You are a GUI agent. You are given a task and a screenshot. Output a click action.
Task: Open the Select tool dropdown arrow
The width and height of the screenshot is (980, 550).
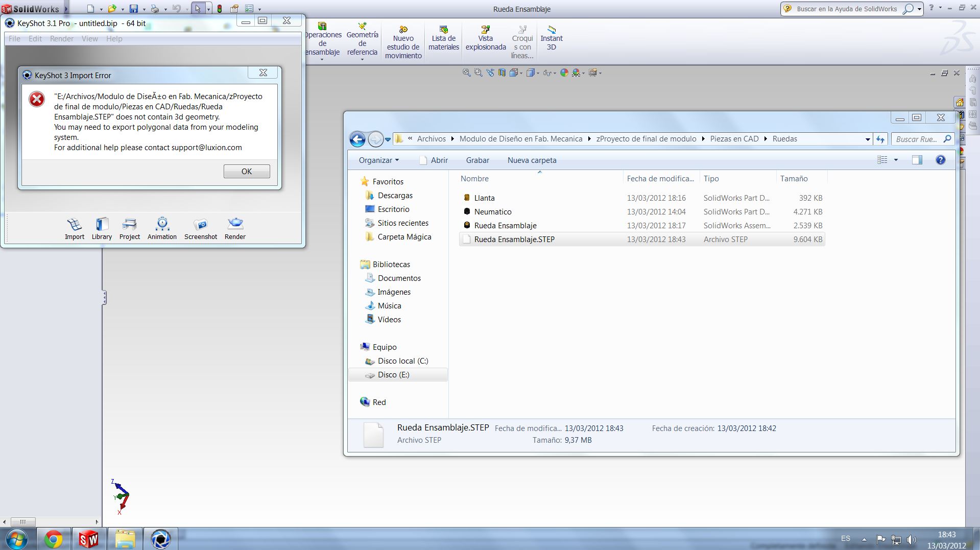[208, 9]
